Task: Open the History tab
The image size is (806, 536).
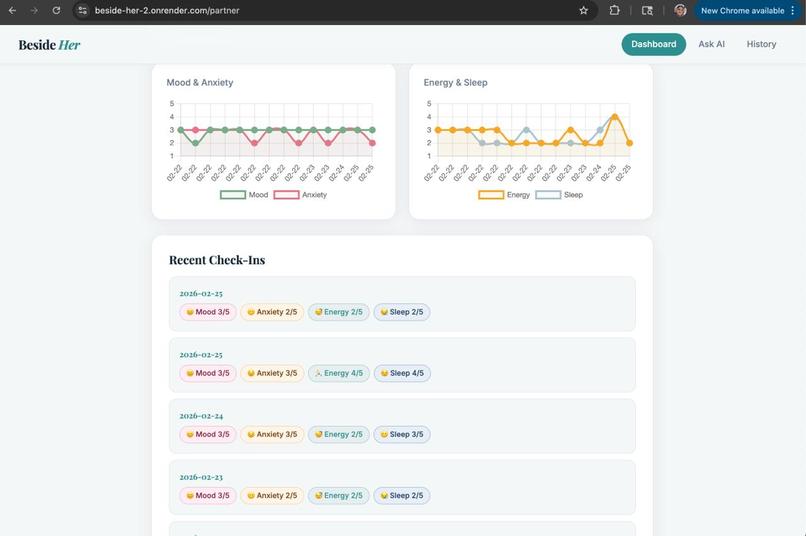Action: (761, 44)
